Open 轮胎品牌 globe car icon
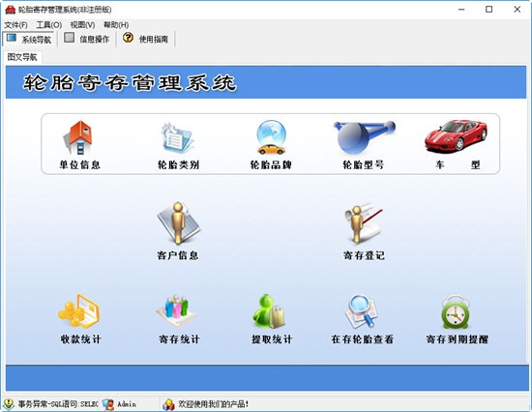 [271, 137]
